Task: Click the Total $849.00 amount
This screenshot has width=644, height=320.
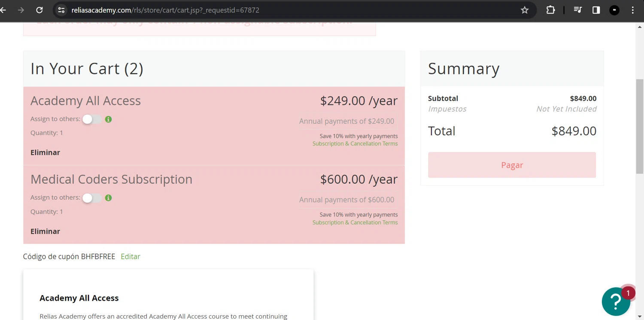Action: tap(574, 131)
